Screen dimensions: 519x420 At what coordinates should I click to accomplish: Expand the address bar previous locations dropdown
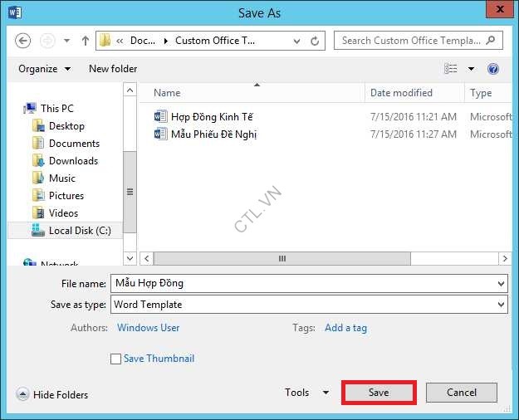296,41
